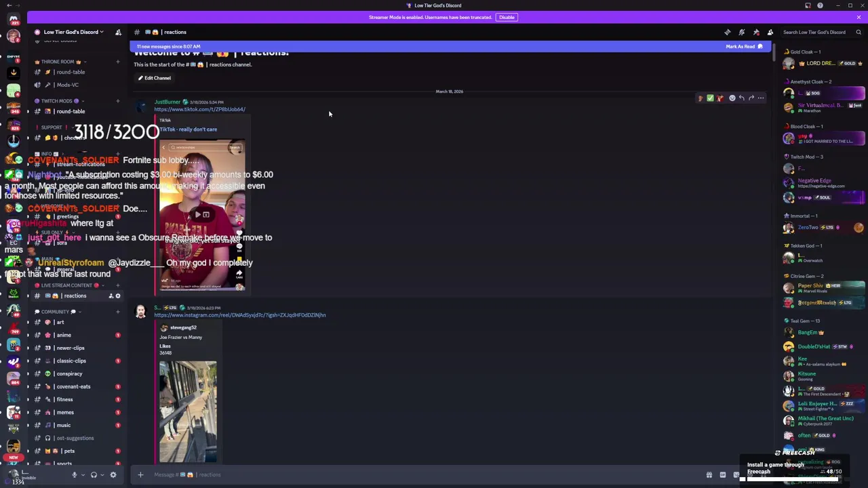Forward JustBurner's message with the forward arrow
Image resolution: width=868 pixels, height=488 pixels.
[751, 98]
